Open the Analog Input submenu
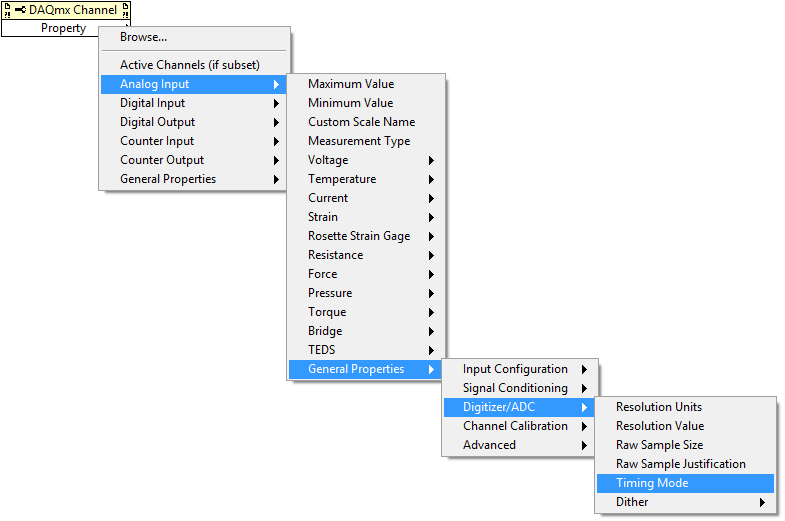Viewport: 785px width, 521px height. (x=194, y=84)
